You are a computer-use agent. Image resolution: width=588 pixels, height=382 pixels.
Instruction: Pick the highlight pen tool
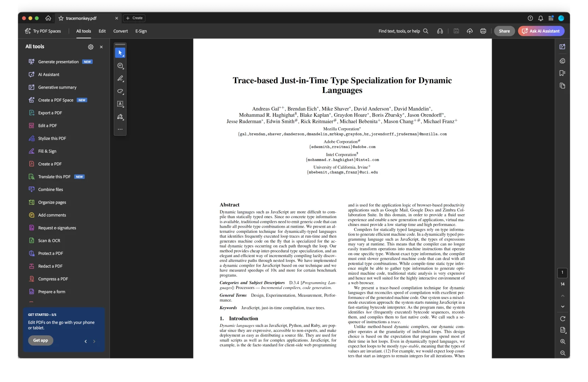tap(120, 79)
